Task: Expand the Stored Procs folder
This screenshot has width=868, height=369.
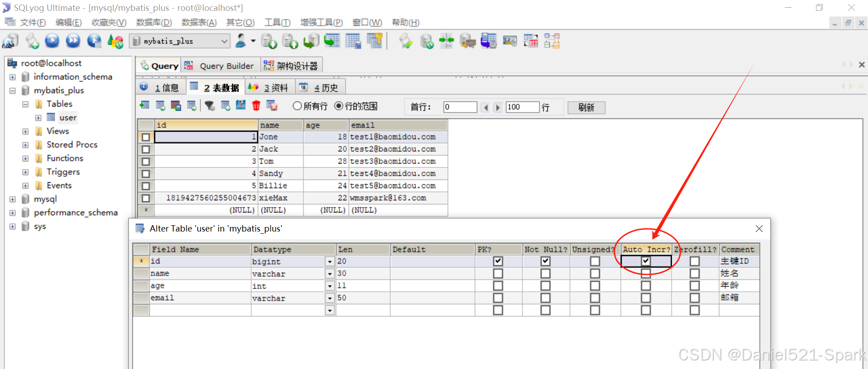Action: tap(25, 145)
